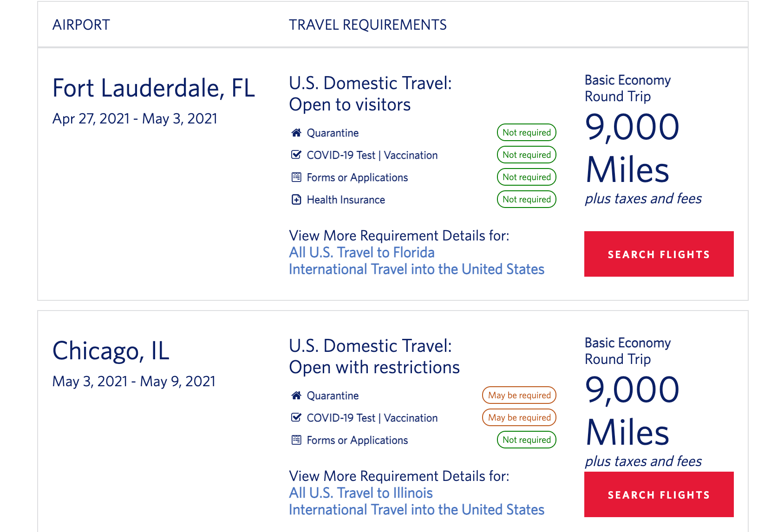Click Fort Lauderdale Quarantine 'Not required' badge
This screenshot has width=784, height=532.
tap(526, 132)
